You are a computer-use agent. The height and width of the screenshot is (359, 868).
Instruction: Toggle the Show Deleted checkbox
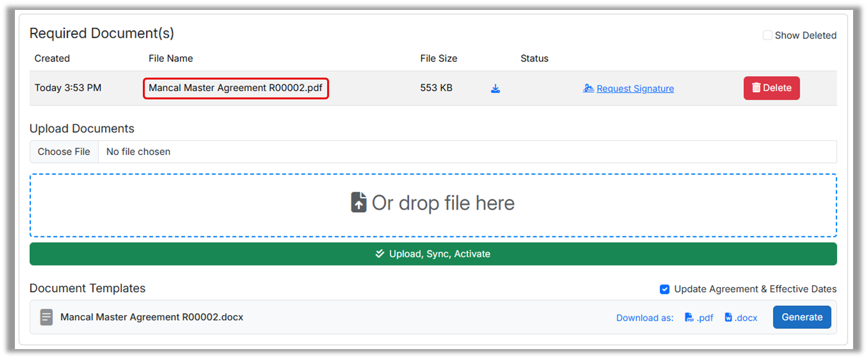(767, 35)
